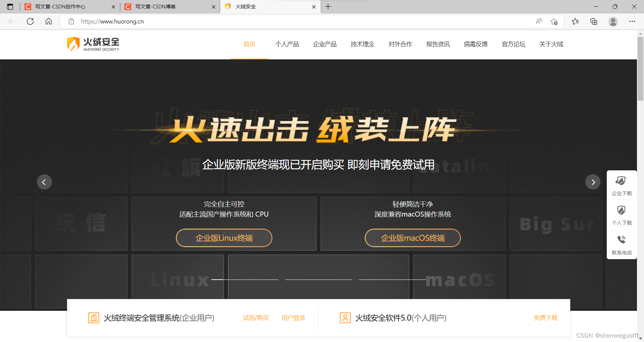Select the third carousel indicator bar
Screen dimensions: 644x342
click(392, 279)
